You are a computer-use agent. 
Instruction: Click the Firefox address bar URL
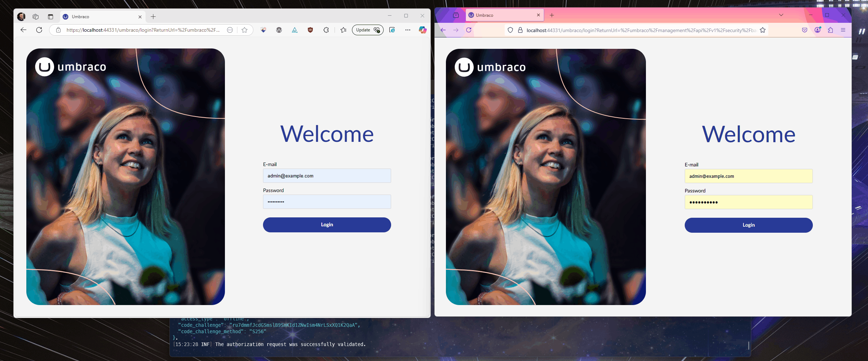coord(641,30)
